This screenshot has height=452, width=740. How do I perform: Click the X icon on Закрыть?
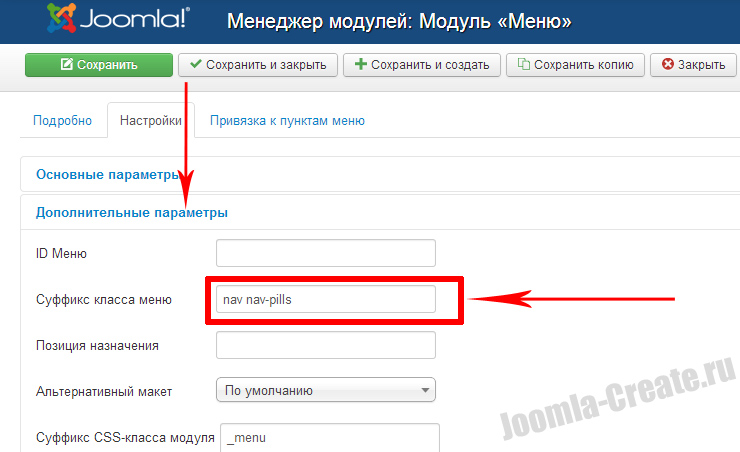pyautogui.click(x=666, y=65)
